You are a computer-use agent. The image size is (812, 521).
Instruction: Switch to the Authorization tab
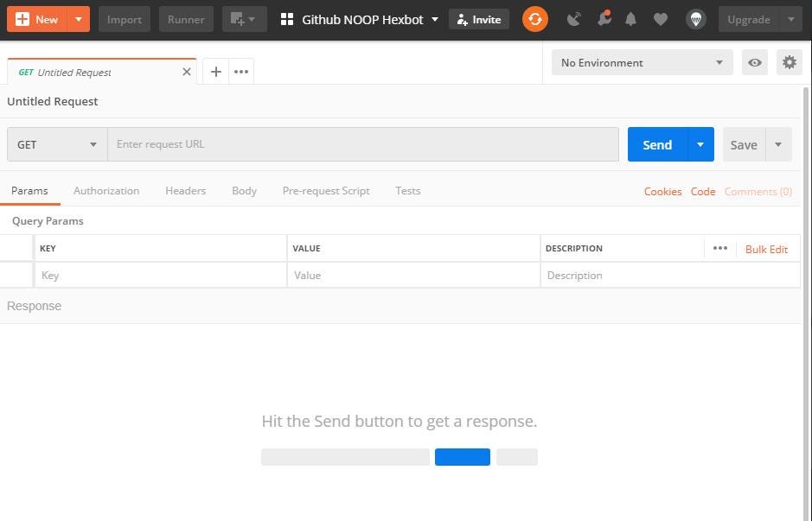click(106, 191)
